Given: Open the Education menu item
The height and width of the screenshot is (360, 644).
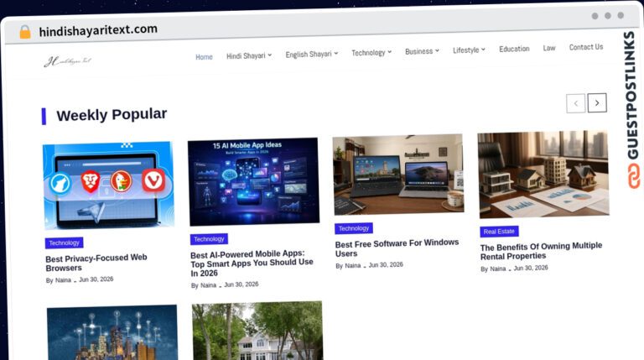Looking at the screenshot, I should click(514, 49).
